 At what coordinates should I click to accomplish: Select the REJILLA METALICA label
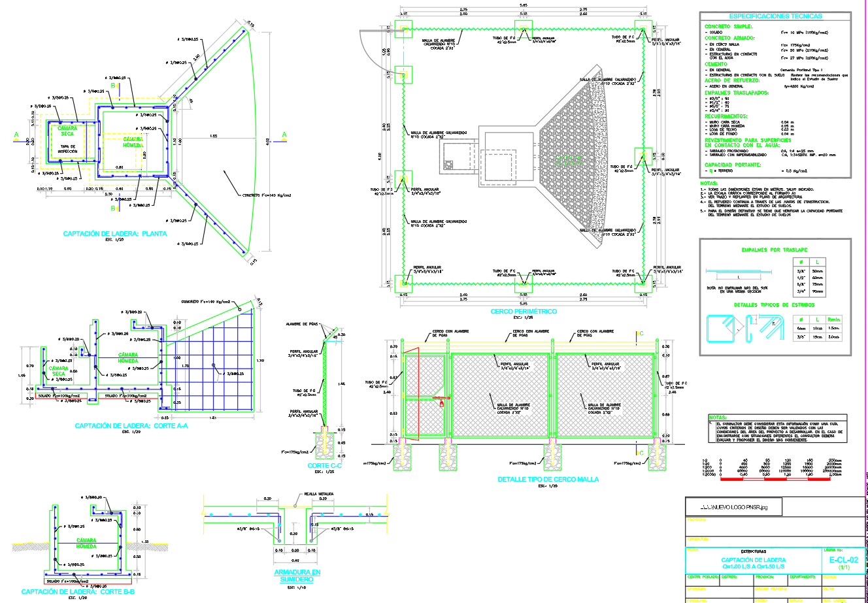click(319, 495)
